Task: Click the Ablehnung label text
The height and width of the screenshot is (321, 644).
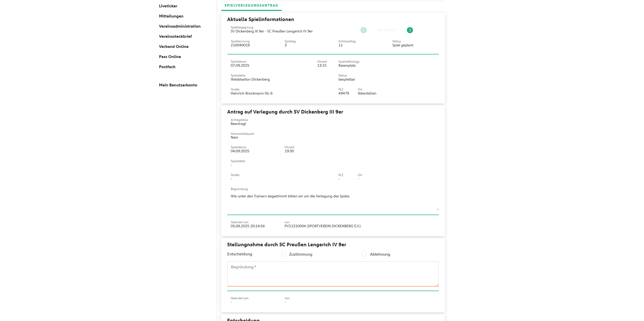Action: tap(380, 254)
